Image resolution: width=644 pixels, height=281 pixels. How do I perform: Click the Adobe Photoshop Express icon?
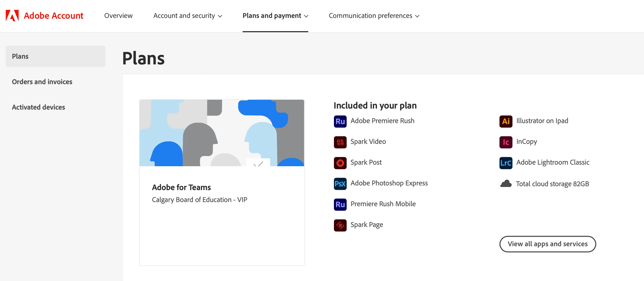pos(340,184)
